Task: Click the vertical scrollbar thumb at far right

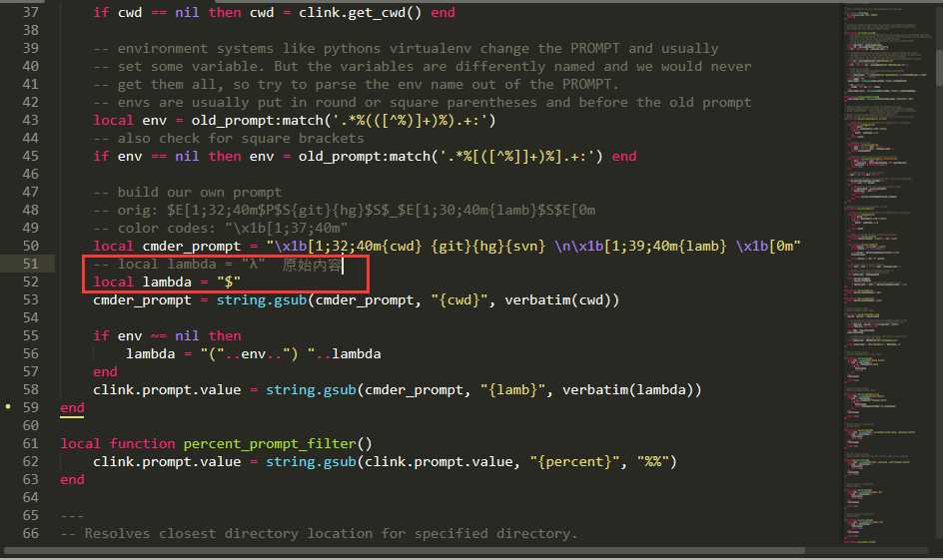Action: pyautogui.click(x=939, y=67)
